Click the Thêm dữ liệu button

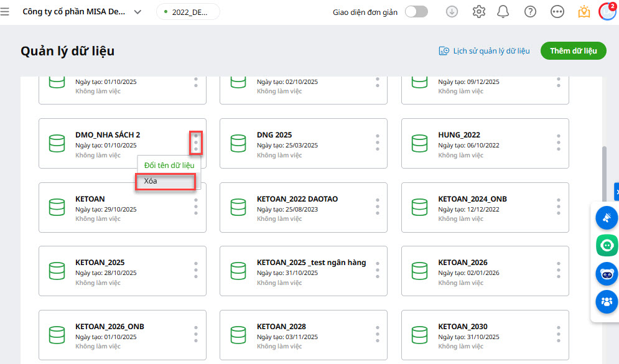573,51
